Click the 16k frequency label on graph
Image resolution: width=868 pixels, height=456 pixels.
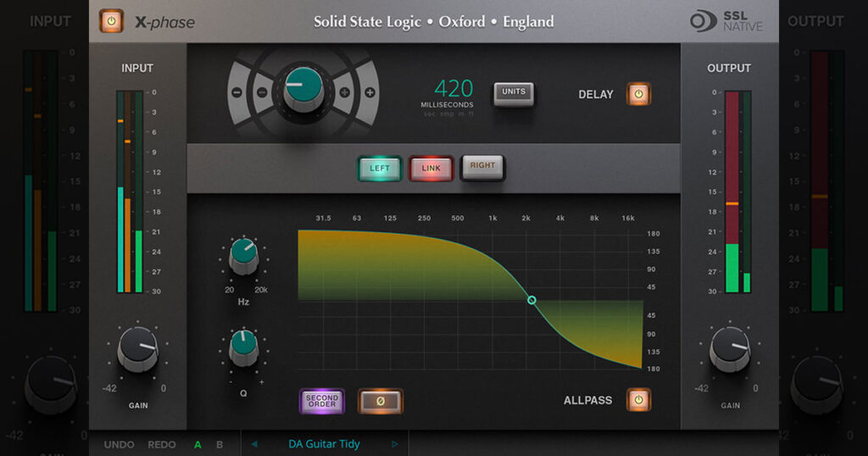point(628,218)
